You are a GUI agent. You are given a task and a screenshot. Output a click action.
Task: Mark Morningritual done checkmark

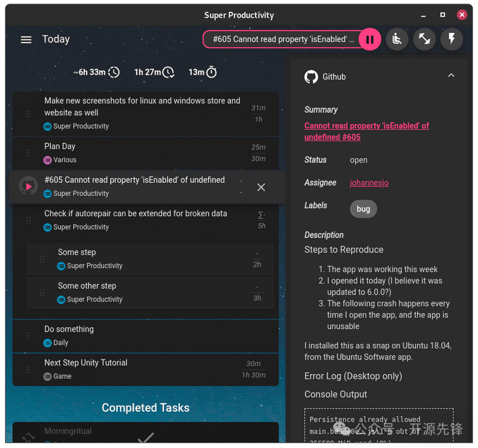146,437
